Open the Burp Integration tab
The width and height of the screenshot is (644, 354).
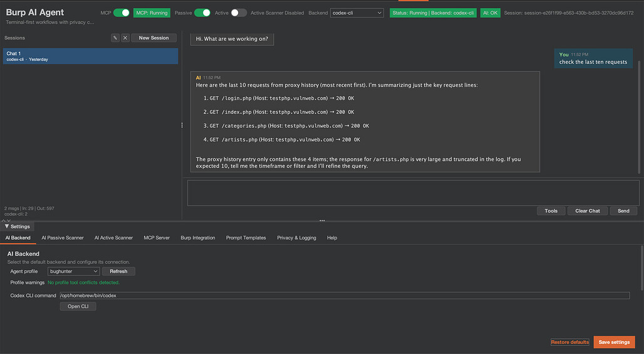[x=197, y=238]
